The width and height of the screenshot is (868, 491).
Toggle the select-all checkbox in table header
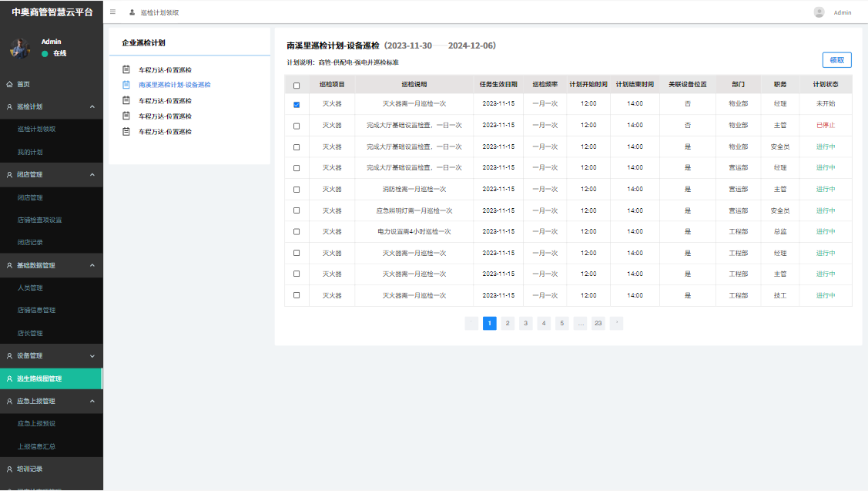point(297,85)
